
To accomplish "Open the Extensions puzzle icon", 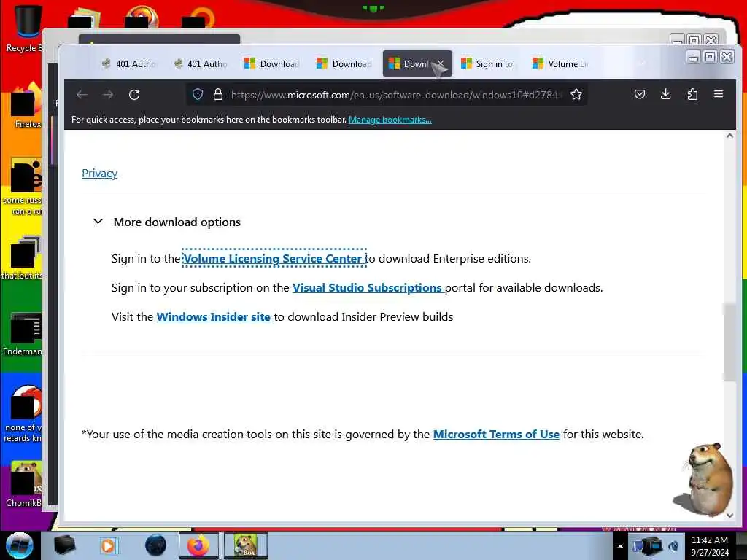I will [692, 94].
